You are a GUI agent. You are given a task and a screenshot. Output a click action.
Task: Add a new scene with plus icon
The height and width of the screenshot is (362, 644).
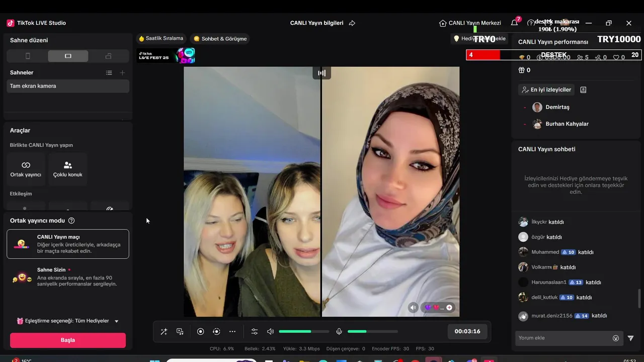click(x=122, y=73)
